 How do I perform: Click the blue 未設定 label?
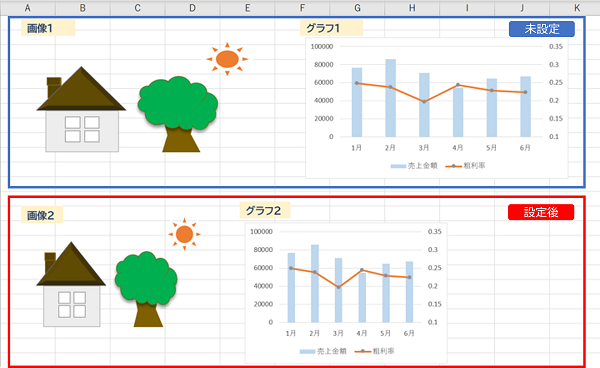pos(541,29)
